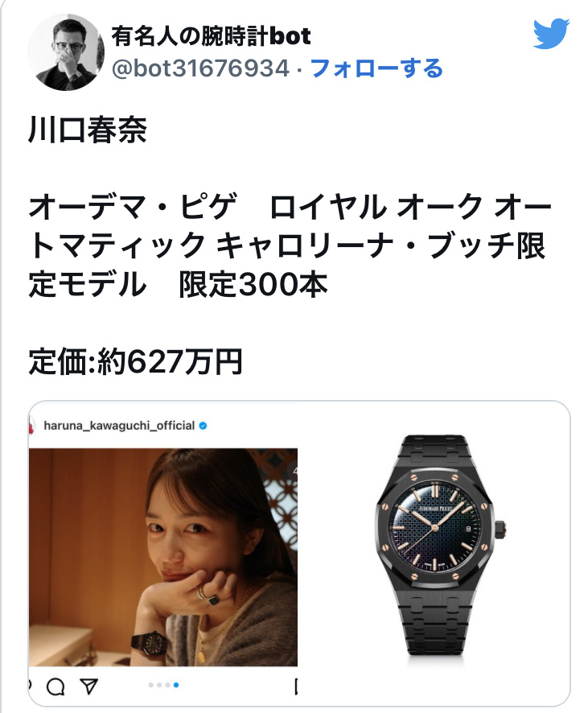Click the verified badge next to haruna_kawaguchi_official
The image size is (588, 713).
pyautogui.click(x=204, y=426)
